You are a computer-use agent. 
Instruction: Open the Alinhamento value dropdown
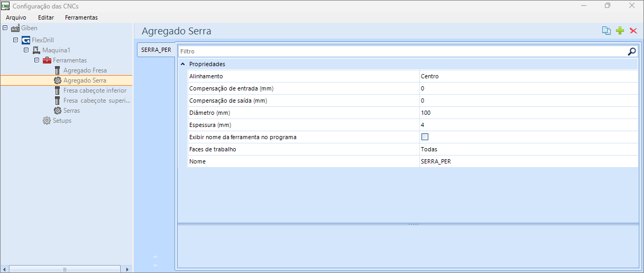(x=529, y=76)
